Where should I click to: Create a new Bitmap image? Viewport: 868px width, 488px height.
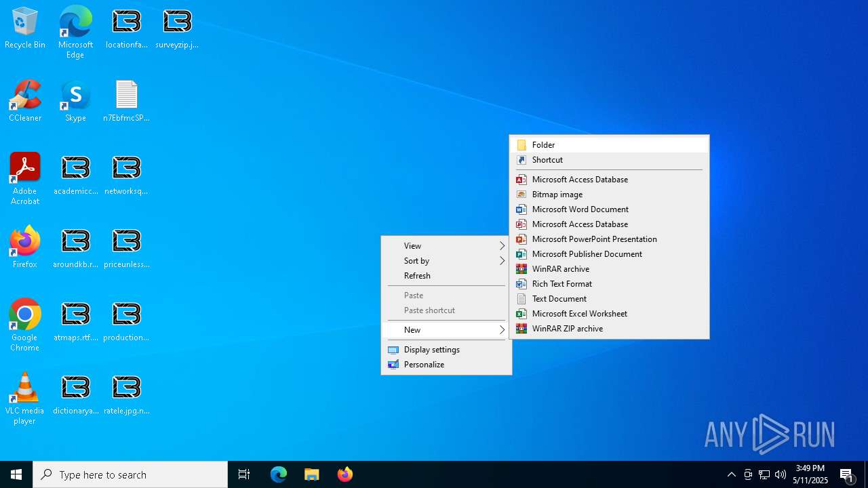(609, 195)
